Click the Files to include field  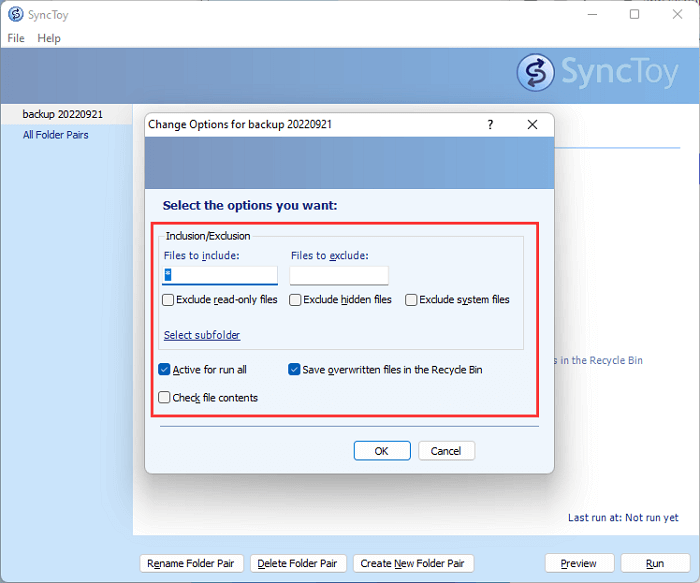(x=220, y=275)
